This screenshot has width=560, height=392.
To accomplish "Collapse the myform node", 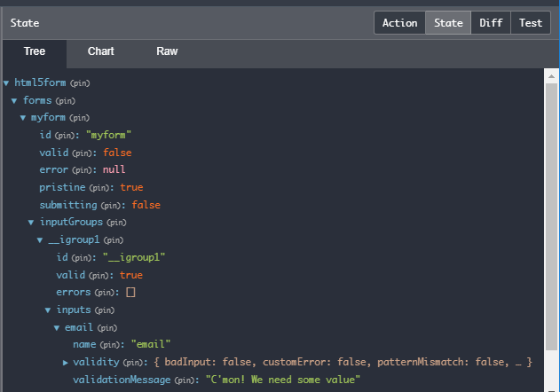I will [23, 118].
